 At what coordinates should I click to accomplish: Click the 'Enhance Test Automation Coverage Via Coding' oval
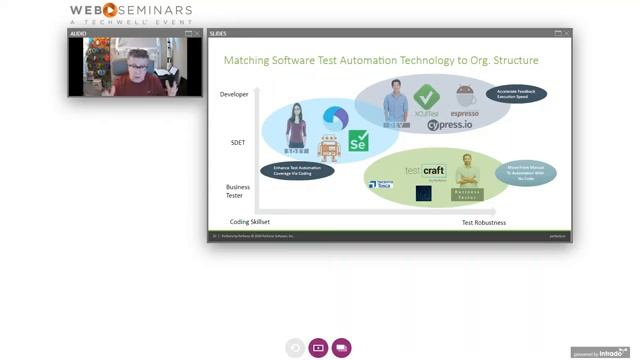pos(297,171)
